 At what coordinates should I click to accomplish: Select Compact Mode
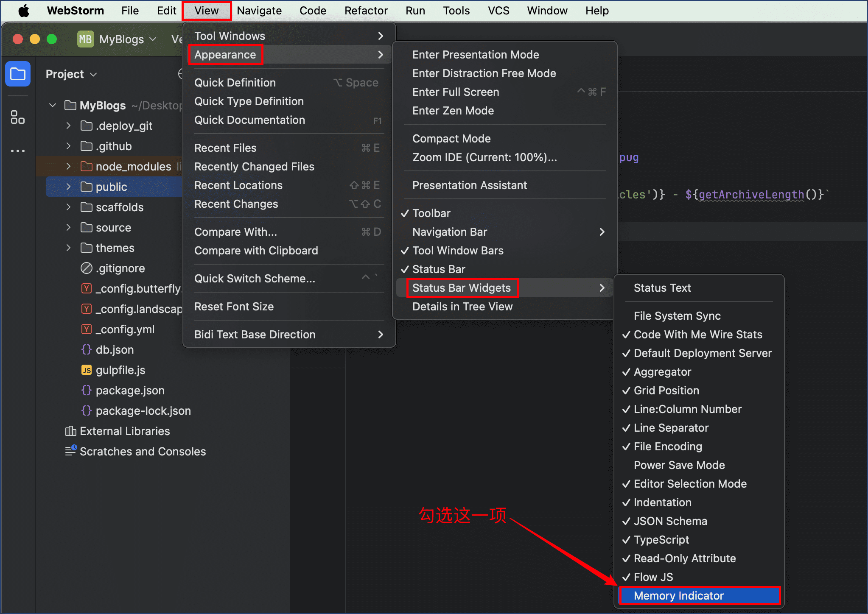504,139
